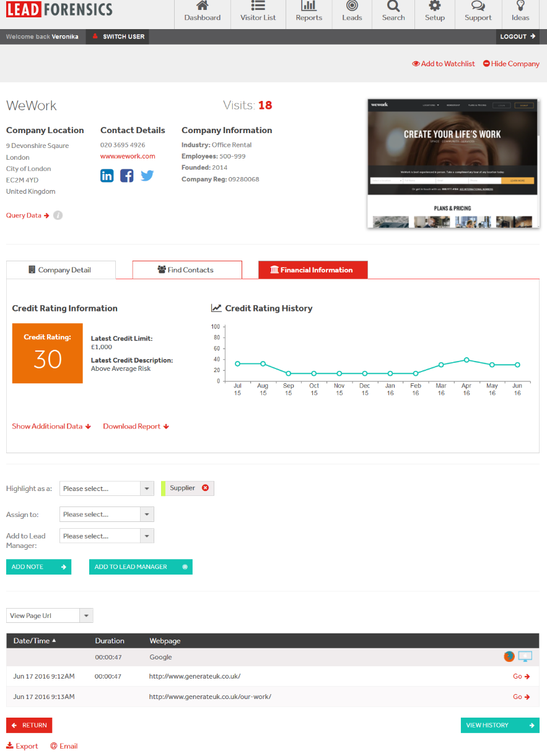The image size is (547, 756).
Task: Click the Return button
Action: click(29, 725)
